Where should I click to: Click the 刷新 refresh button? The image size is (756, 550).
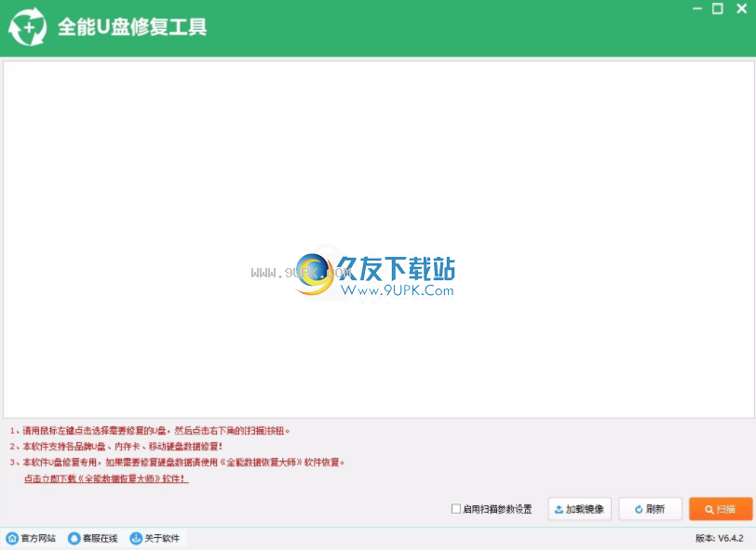[650, 509]
